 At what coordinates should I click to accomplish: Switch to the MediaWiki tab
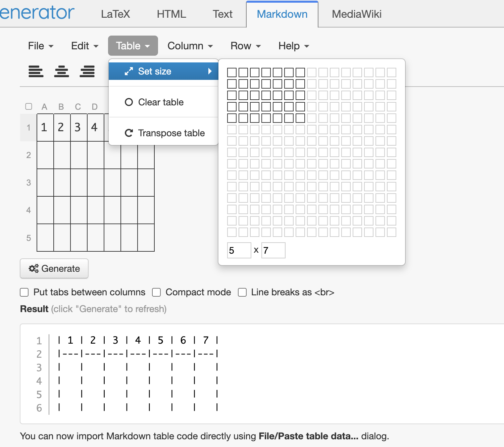point(356,14)
